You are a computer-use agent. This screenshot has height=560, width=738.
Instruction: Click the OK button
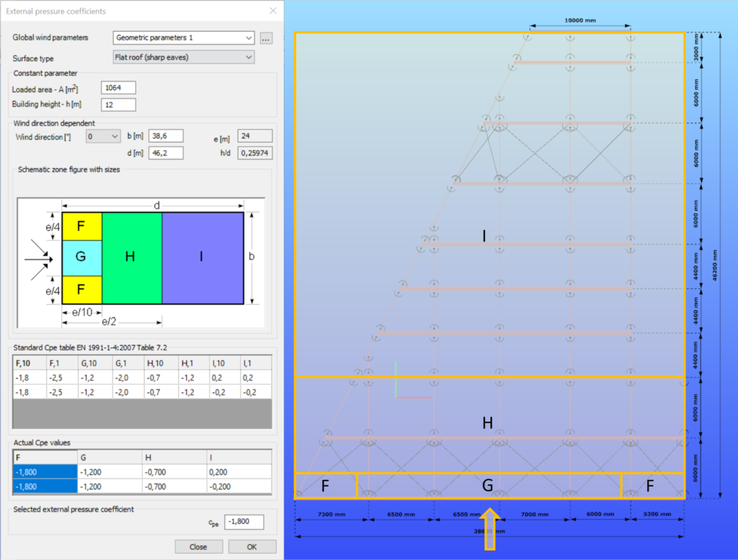[x=252, y=547]
